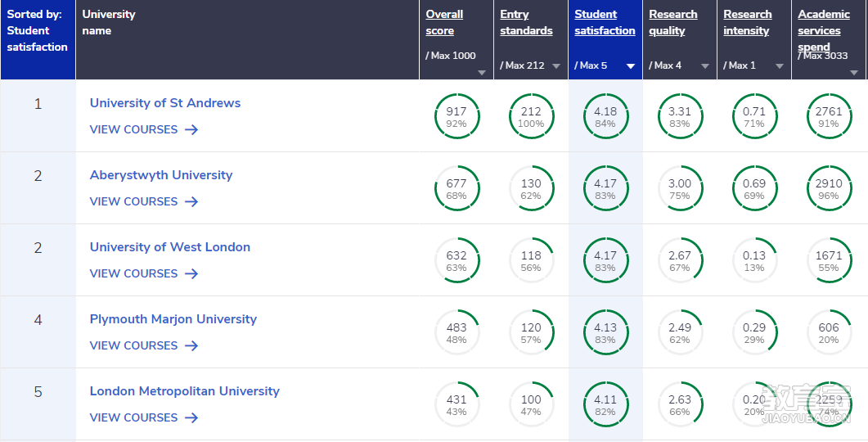Screen dimensions: 868x442
Task: Open the Overall score sort dropdown arrow
Action: tap(482, 73)
